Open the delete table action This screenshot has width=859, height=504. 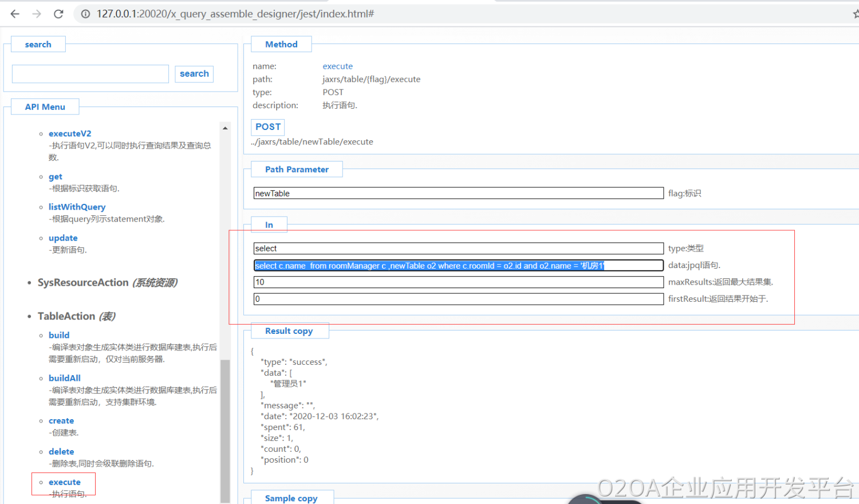pos(61,451)
